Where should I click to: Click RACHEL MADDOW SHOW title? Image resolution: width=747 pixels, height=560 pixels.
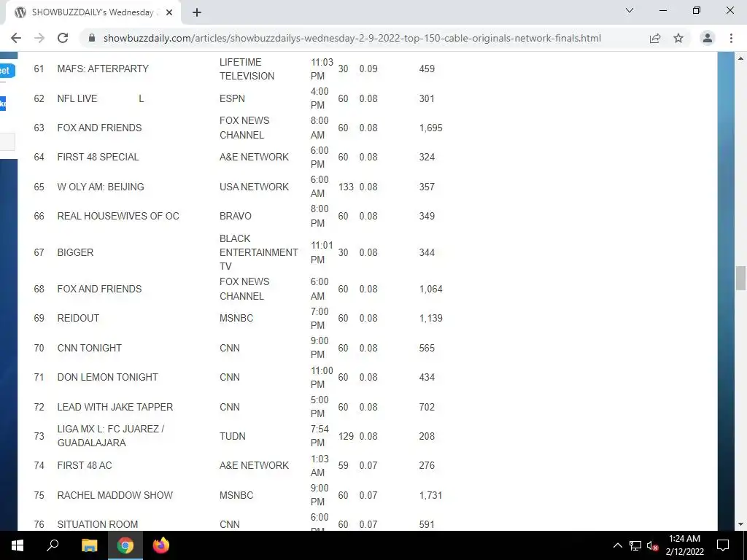pyautogui.click(x=115, y=495)
